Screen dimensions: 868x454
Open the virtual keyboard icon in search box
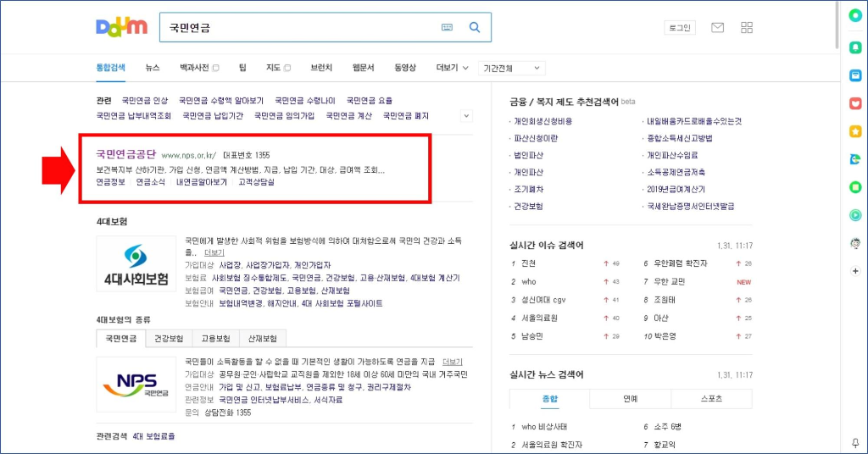pyautogui.click(x=447, y=27)
